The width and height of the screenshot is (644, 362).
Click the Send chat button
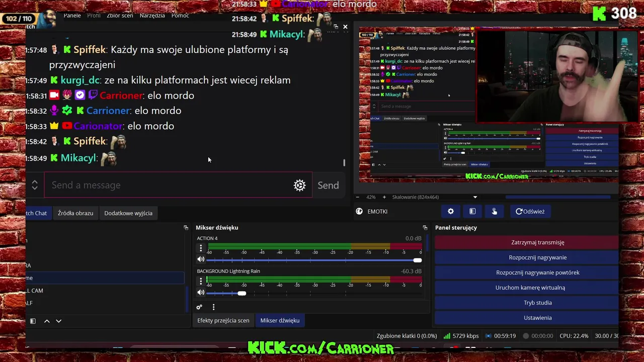(328, 186)
